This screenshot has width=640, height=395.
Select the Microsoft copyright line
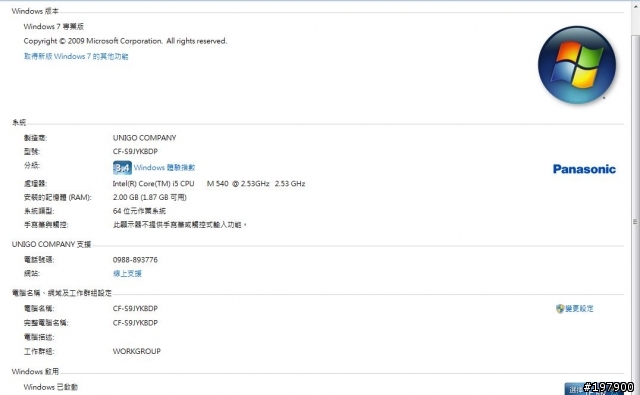[125, 41]
